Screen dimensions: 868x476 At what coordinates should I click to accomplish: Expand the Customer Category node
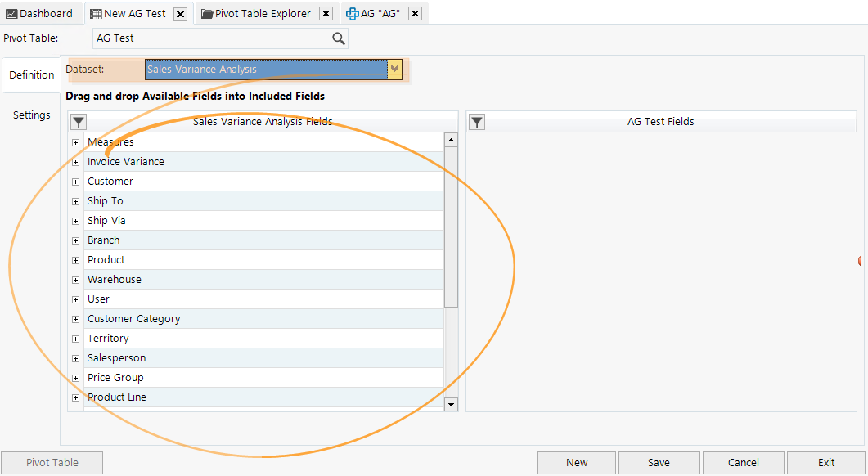click(76, 319)
